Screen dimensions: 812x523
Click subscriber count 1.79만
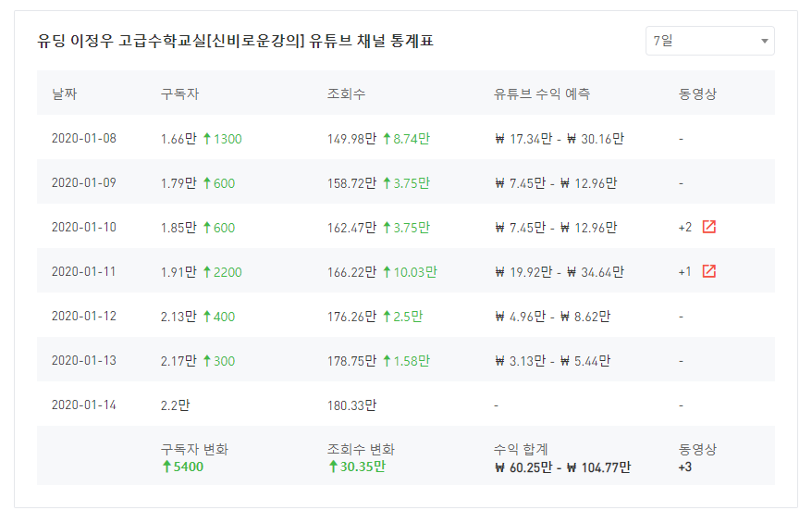[178, 183]
